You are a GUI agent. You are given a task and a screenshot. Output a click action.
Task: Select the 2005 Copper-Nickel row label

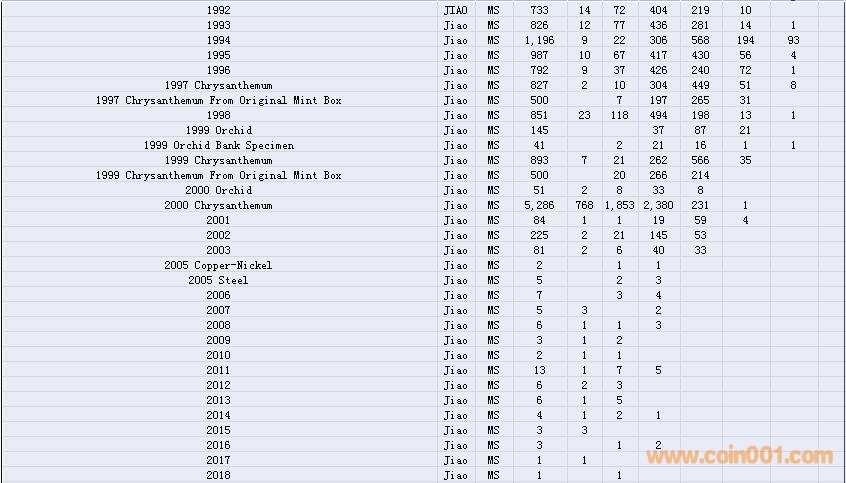pos(218,265)
